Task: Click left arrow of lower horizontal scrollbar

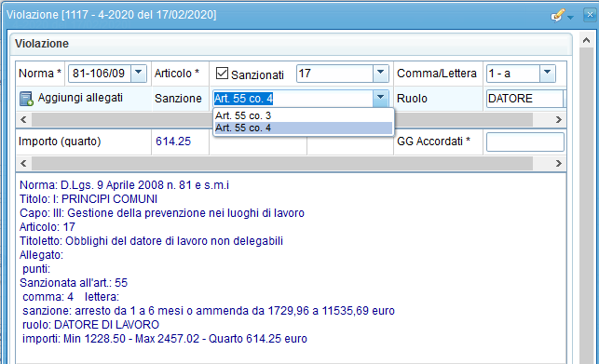Action: (23, 164)
